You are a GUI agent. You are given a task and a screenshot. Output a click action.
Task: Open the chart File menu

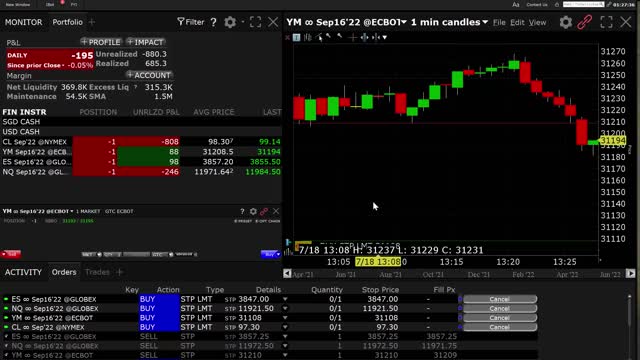tap(499, 22)
